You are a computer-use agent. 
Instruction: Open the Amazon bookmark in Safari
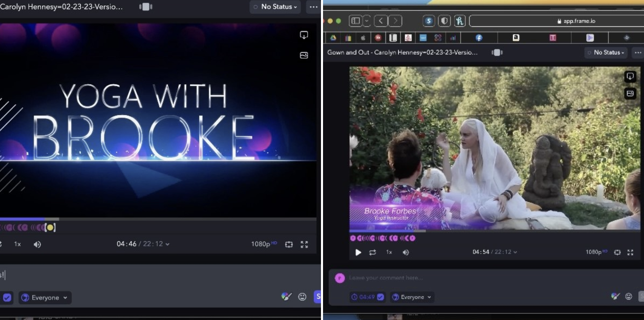pyautogui.click(x=516, y=38)
